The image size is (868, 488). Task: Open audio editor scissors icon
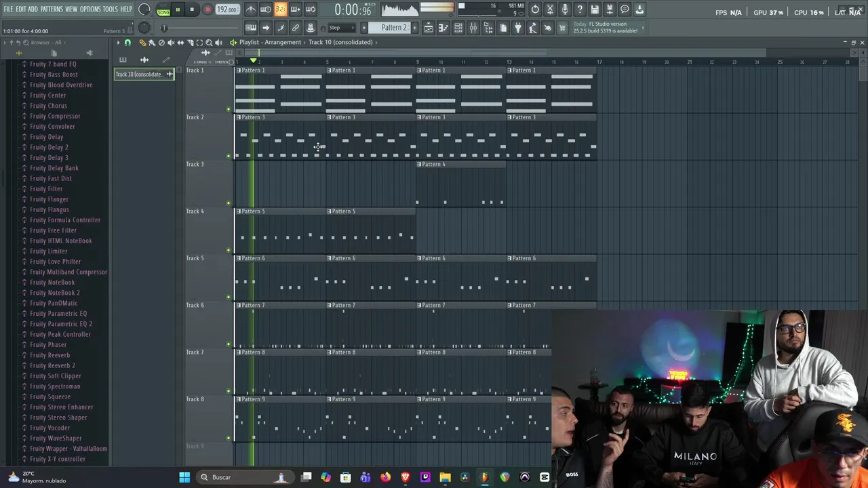click(550, 9)
